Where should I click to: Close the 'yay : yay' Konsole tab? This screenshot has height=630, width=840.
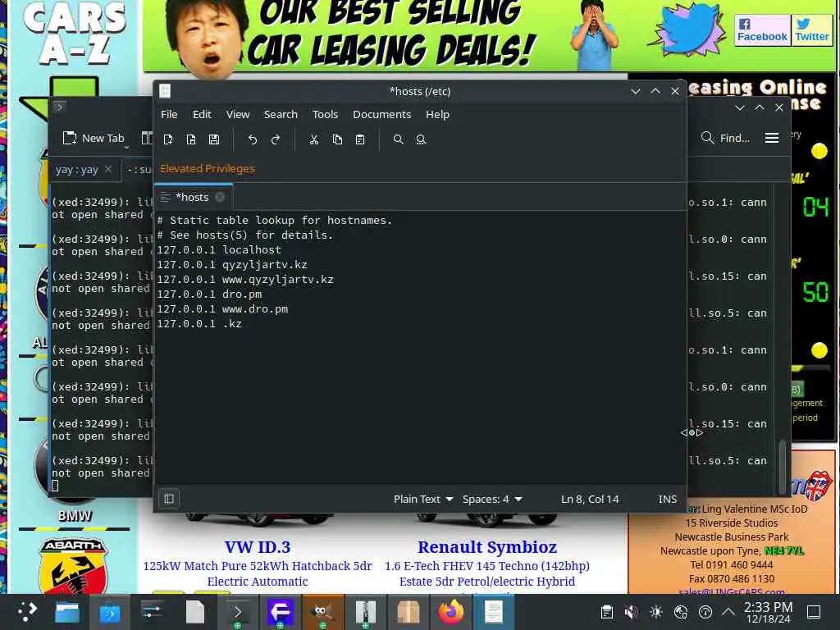coord(108,169)
